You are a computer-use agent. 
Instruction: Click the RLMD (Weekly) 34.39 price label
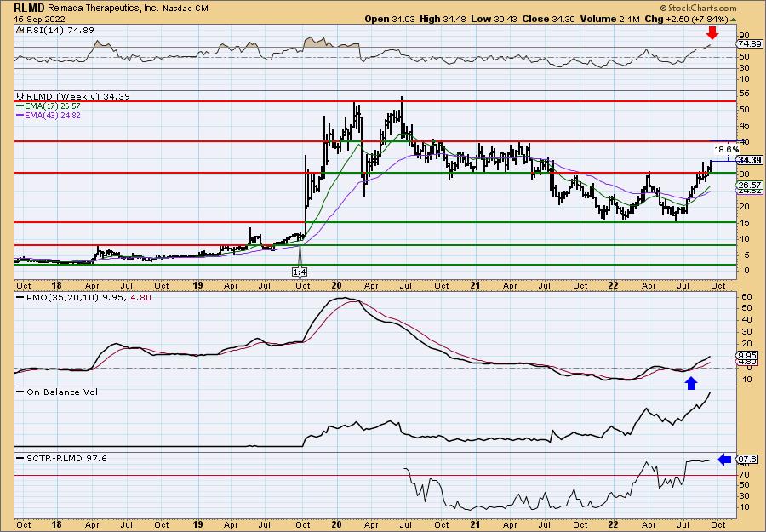point(77,97)
